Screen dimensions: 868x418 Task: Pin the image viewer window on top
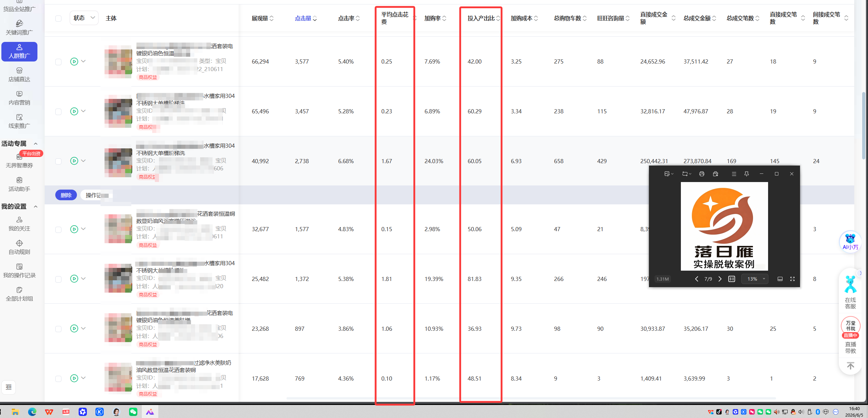tap(746, 174)
